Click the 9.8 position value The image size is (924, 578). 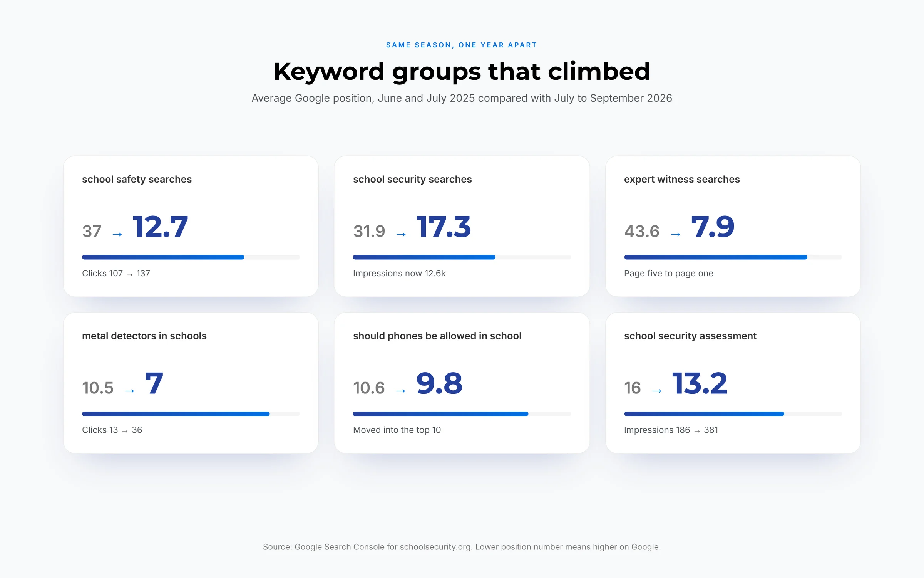pyautogui.click(x=439, y=383)
